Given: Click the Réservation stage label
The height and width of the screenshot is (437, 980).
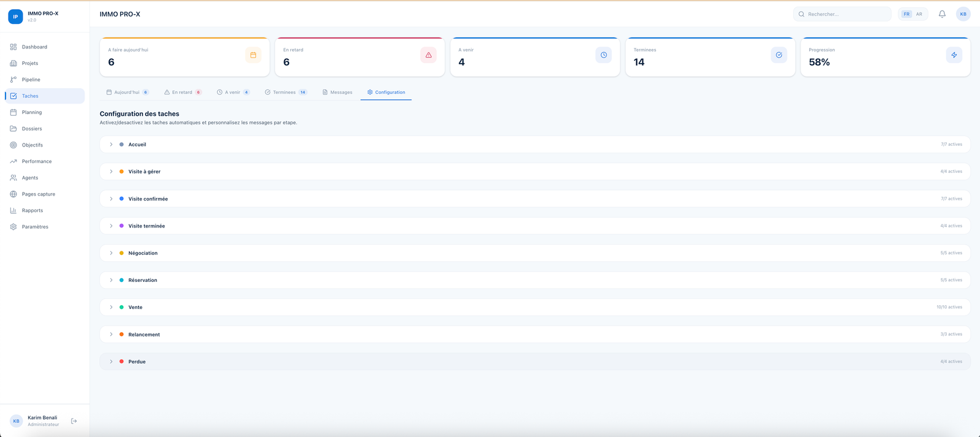Looking at the screenshot, I should coord(143,280).
